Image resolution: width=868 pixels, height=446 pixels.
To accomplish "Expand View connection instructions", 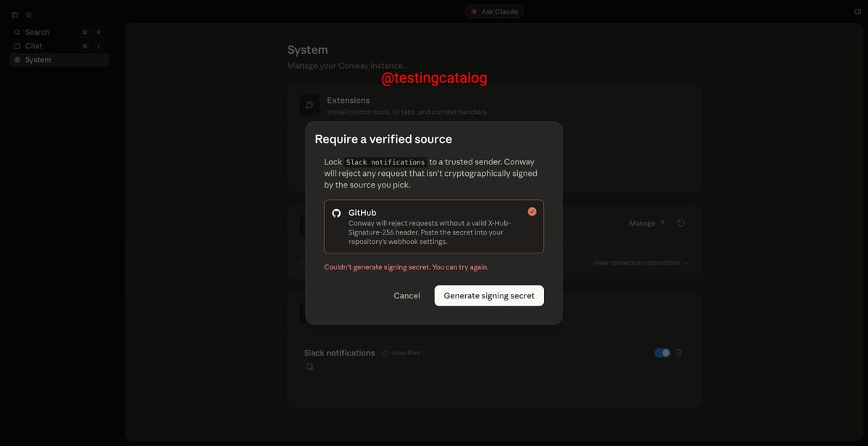I will pos(641,263).
